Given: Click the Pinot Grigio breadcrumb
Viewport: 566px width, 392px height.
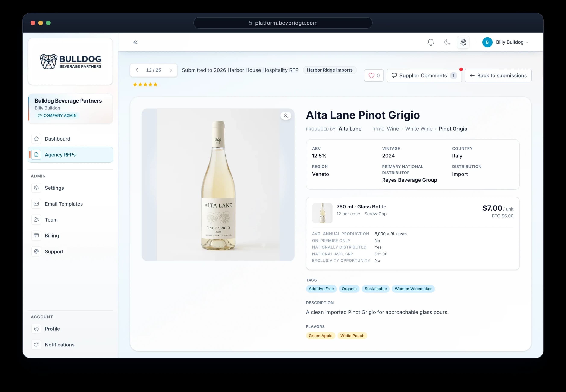Looking at the screenshot, I should click(453, 129).
